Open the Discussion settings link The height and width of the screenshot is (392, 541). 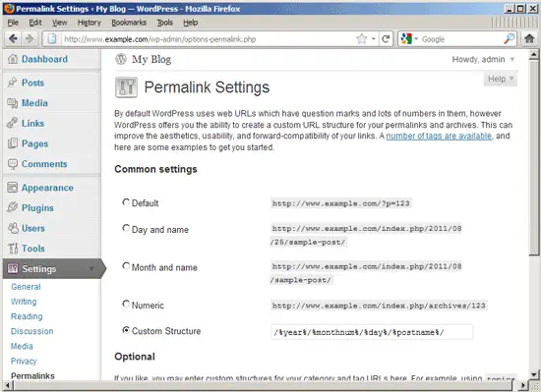pyautogui.click(x=32, y=331)
